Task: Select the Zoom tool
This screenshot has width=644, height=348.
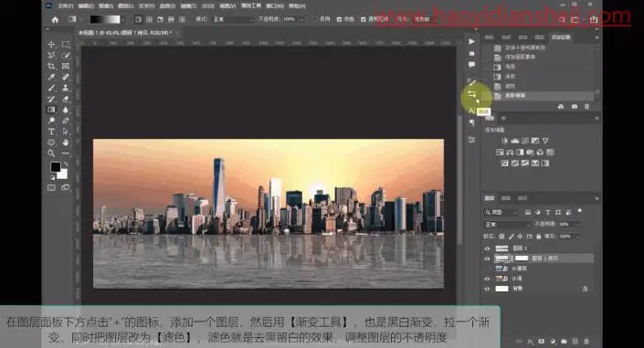Action: (x=51, y=153)
